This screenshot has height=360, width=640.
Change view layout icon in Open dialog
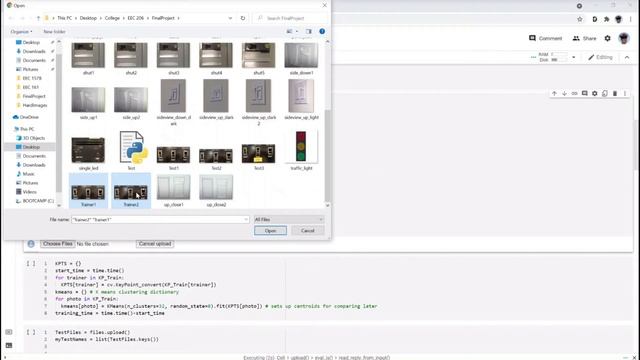(289, 31)
